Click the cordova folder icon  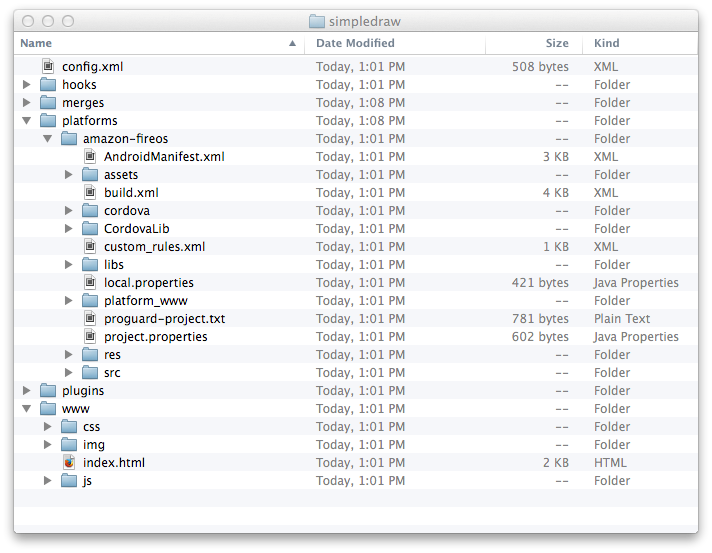pos(90,211)
